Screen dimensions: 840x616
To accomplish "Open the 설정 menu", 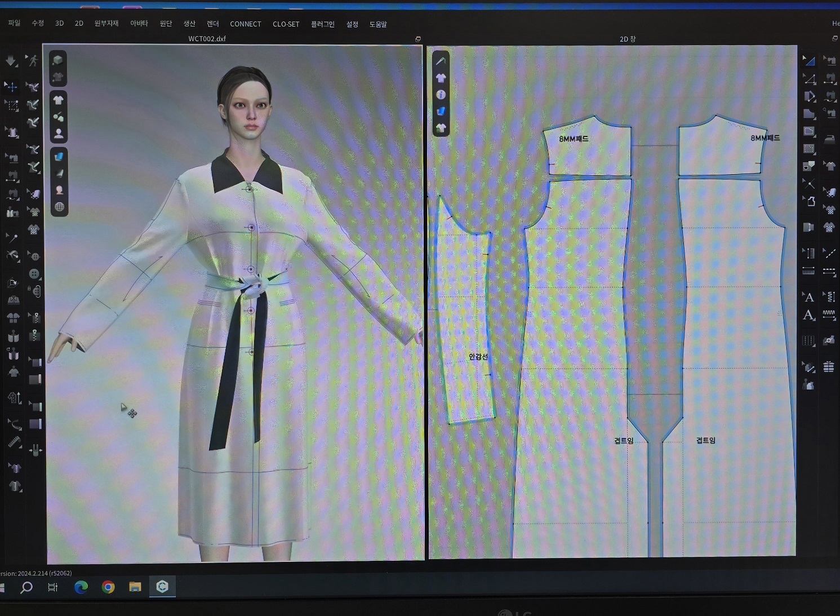I will [x=352, y=24].
